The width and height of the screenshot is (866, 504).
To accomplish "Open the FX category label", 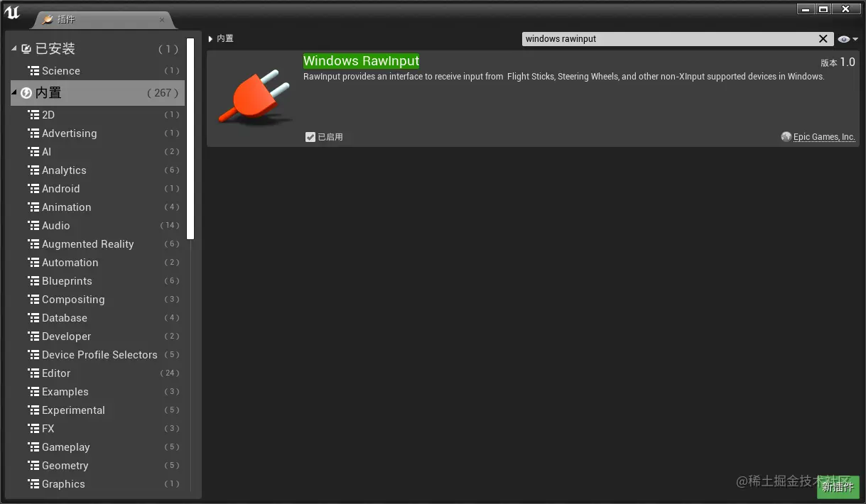I will tap(48, 428).
